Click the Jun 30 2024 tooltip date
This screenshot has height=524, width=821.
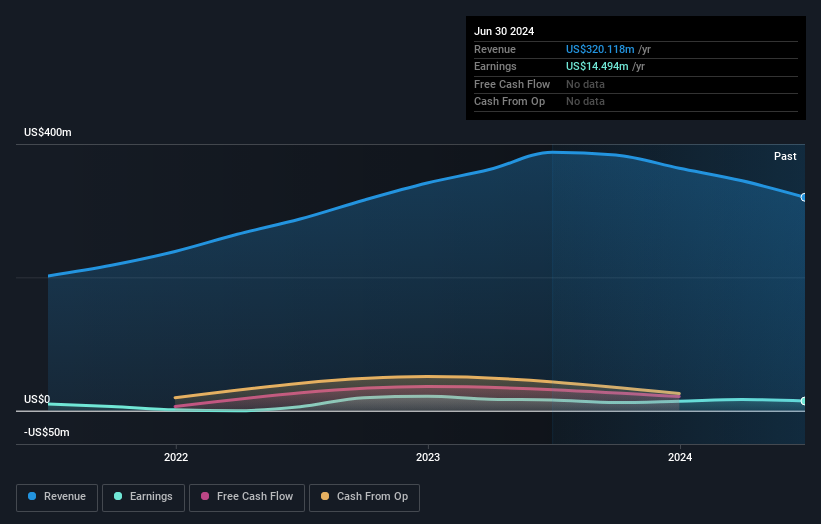pos(504,31)
